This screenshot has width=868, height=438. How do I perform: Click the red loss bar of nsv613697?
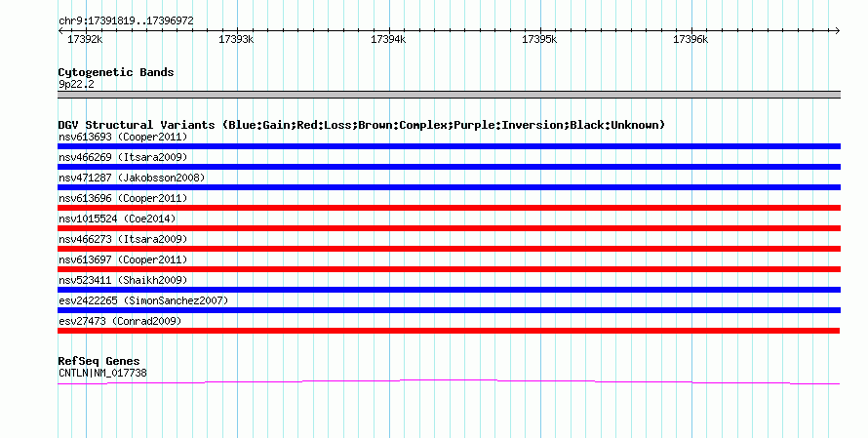[449, 269]
